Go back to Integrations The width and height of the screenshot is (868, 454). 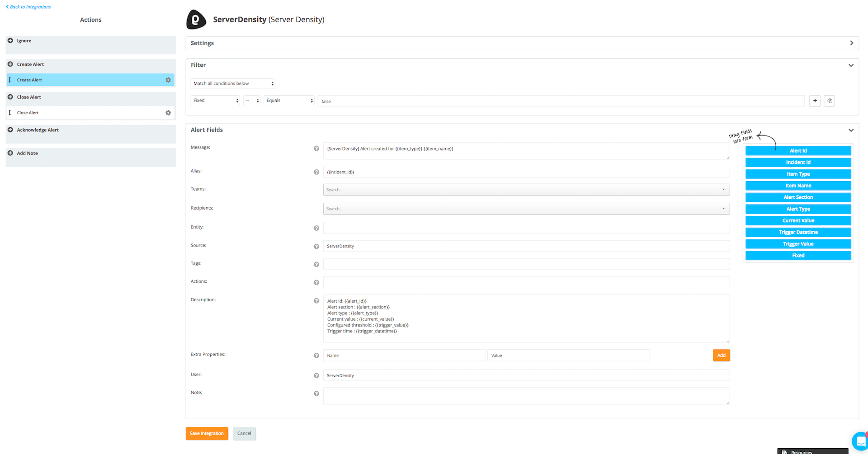click(28, 7)
